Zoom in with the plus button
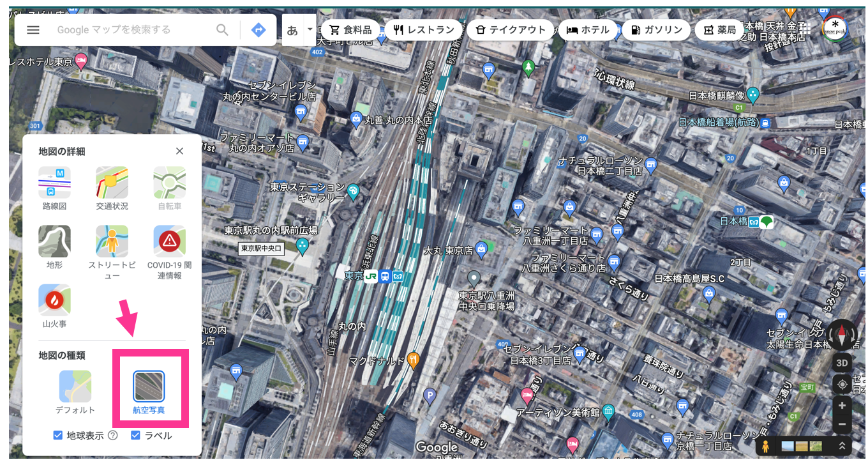 tap(842, 406)
